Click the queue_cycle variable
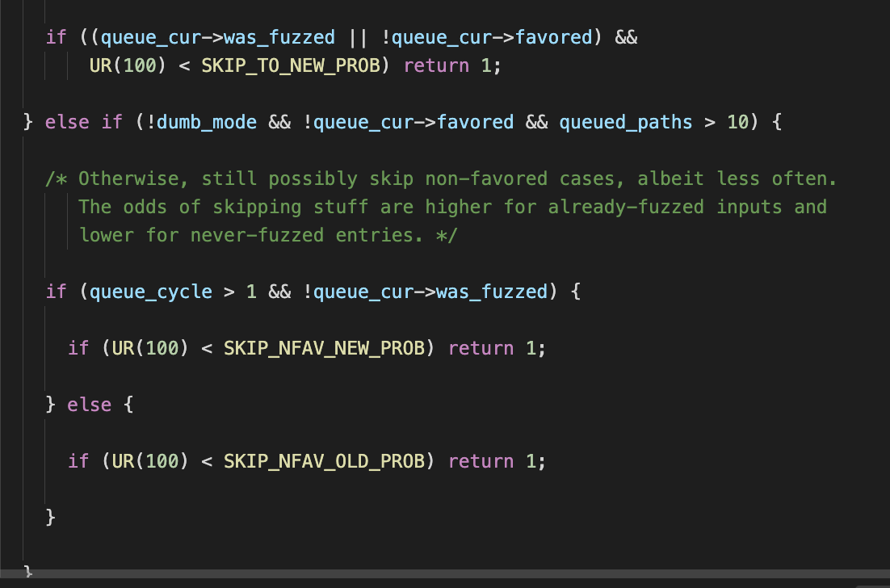Viewport: 890px width, 588px height. click(x=150, y=292)
